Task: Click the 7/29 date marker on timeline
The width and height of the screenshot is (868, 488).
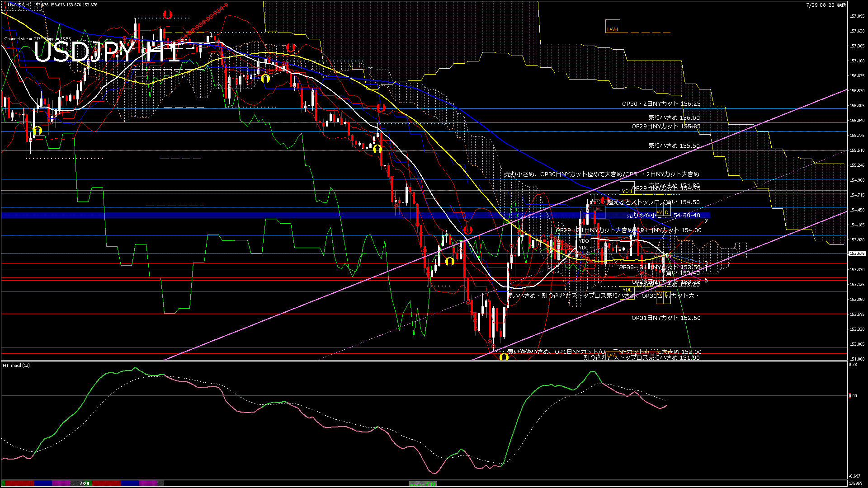Action: click(85, 483)
